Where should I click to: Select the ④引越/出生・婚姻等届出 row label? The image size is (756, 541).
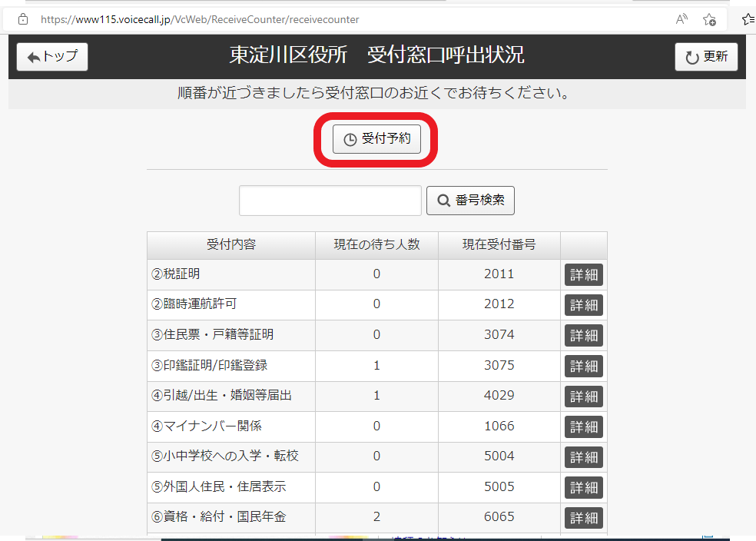point(222,396)
